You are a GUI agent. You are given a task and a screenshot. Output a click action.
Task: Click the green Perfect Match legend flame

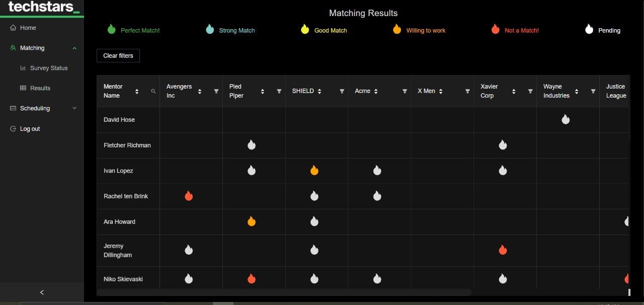(111, 29)
